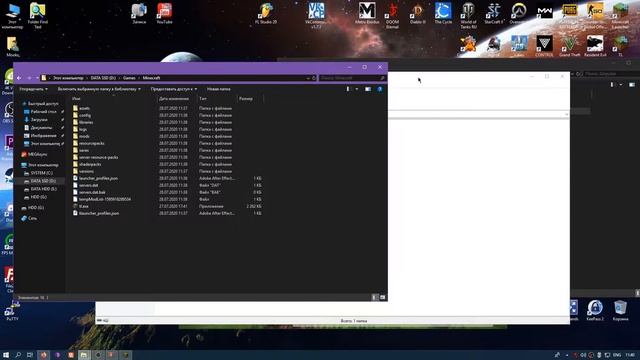
Task: Open MEGAsync in navigation pane
Action: [x=37, y=154]
